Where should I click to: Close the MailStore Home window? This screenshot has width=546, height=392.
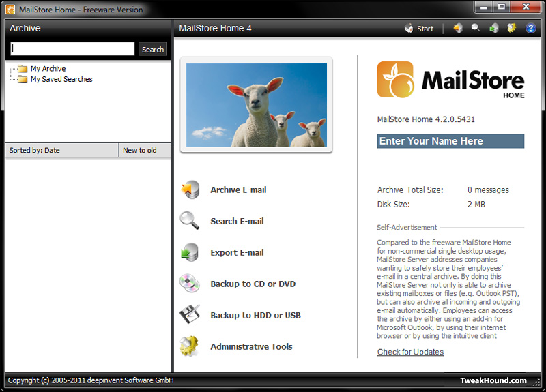[526, 6]
